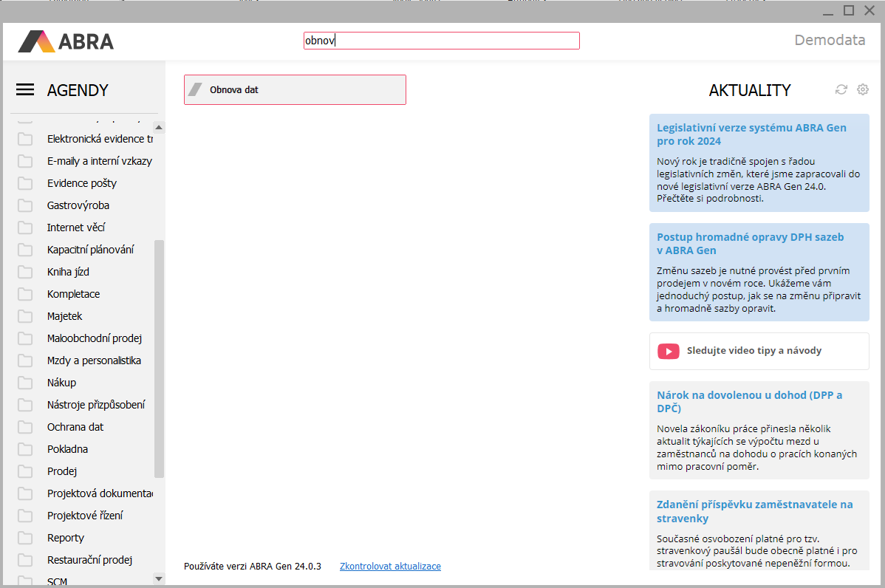This screenshot has width=885, height=588.
Task: Click the YouTube play icon
Action: 669,351
